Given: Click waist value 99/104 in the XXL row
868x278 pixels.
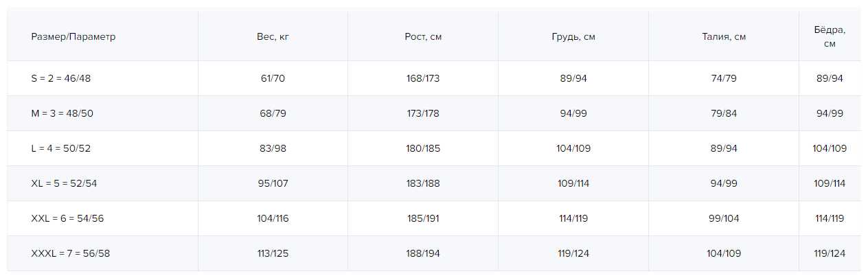Looking at the screenshot, I should pos(723,218).
